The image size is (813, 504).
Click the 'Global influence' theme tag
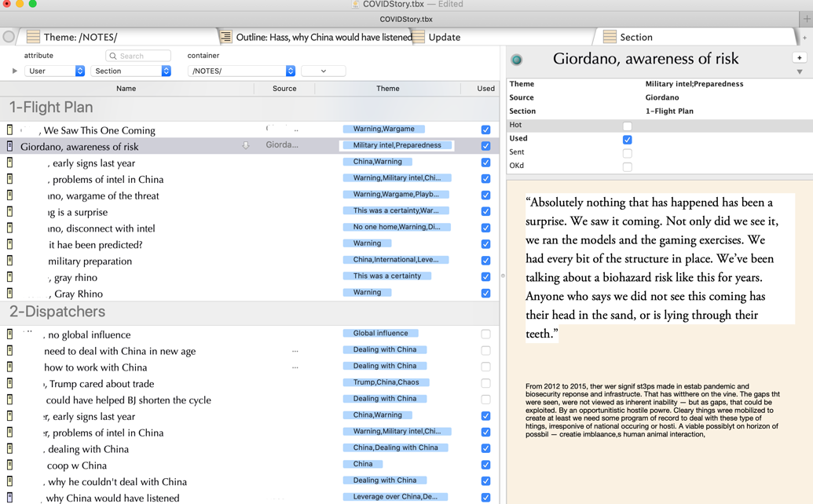(x=380, y=333)
